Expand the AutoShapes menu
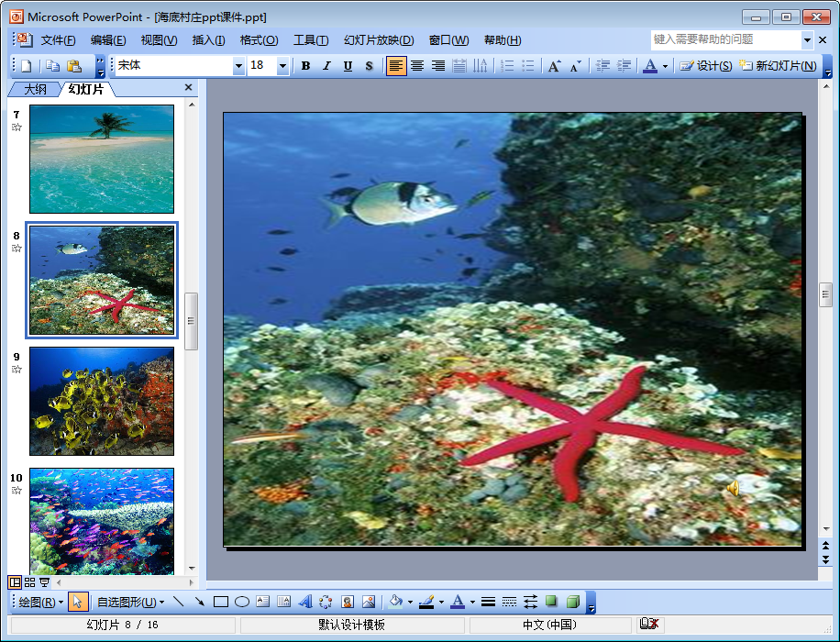840x642 pixels. [130, 602]
